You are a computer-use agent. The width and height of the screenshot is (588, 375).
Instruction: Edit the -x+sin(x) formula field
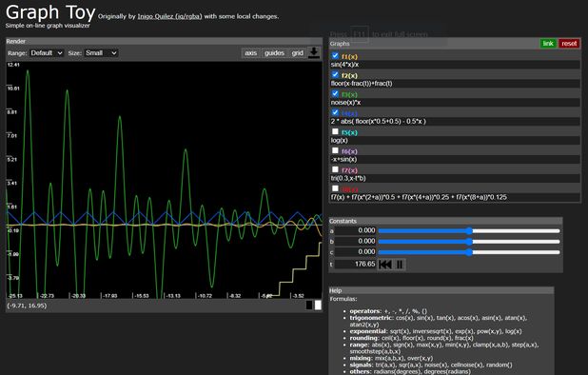tap(455, 159)
